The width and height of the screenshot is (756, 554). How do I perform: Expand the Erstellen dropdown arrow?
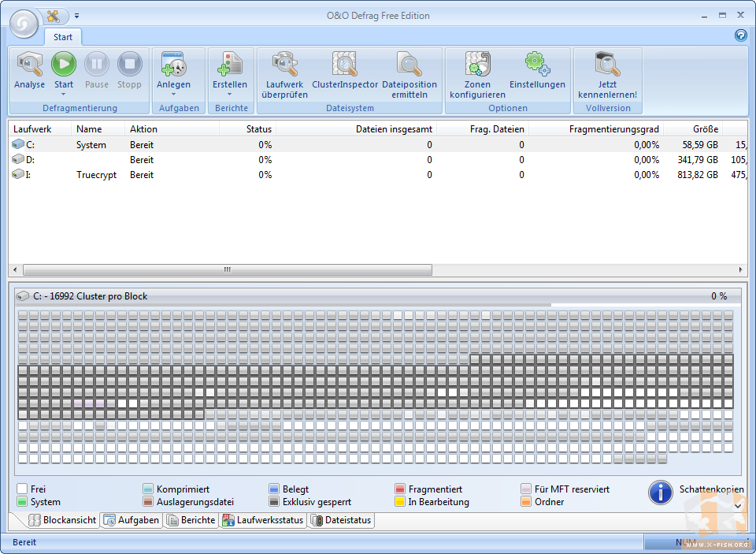pos(230,95)
